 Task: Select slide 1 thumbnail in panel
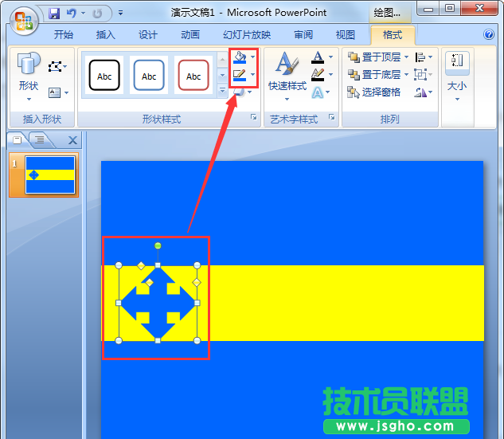pos(50,175)
